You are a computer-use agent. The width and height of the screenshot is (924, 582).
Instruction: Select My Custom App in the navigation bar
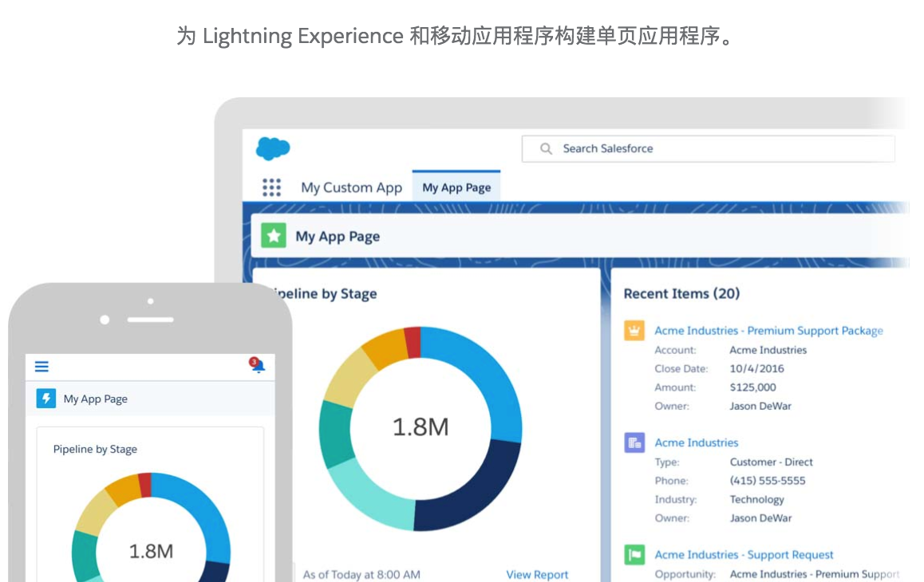point(351,187)
